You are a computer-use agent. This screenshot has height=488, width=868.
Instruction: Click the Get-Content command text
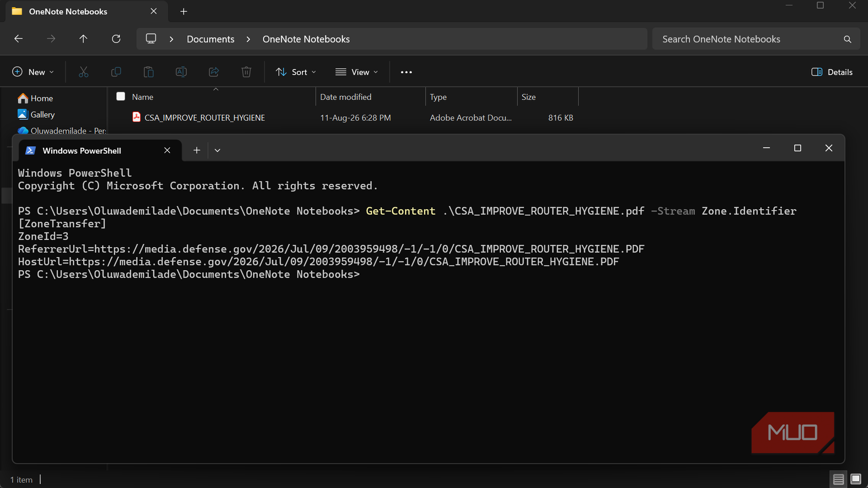click(x=401, y=211)
